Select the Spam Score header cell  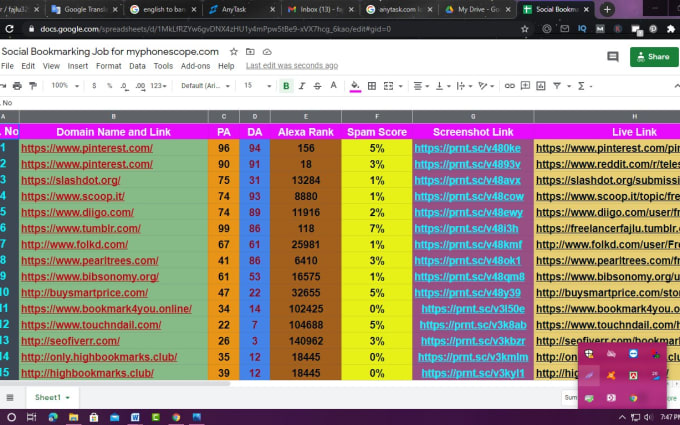pos(377,132)
